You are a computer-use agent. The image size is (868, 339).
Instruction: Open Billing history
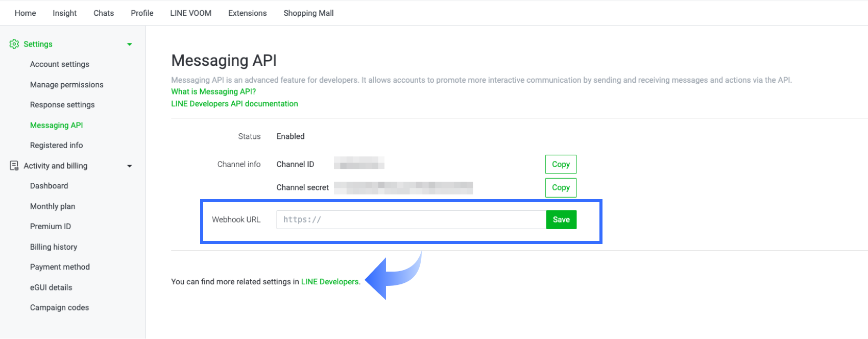pyautogui.click(x=53, y=247)
